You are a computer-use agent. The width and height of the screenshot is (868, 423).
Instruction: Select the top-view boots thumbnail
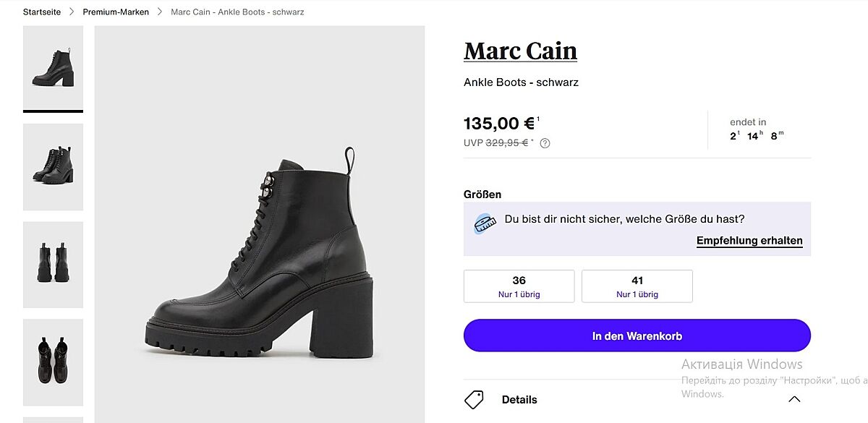click(53, 362)
